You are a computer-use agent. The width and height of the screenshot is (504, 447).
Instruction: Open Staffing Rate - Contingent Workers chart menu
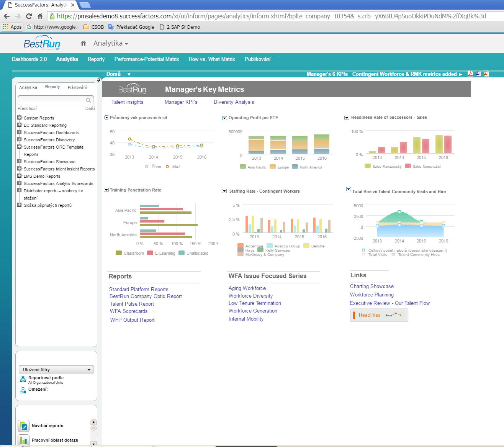[224, 191]
